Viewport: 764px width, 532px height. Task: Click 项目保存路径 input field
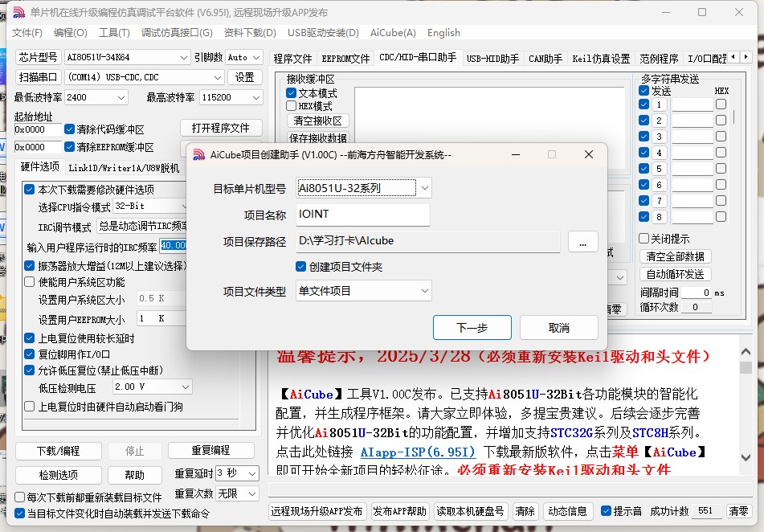pyautogui.click(x=428, y=241)
